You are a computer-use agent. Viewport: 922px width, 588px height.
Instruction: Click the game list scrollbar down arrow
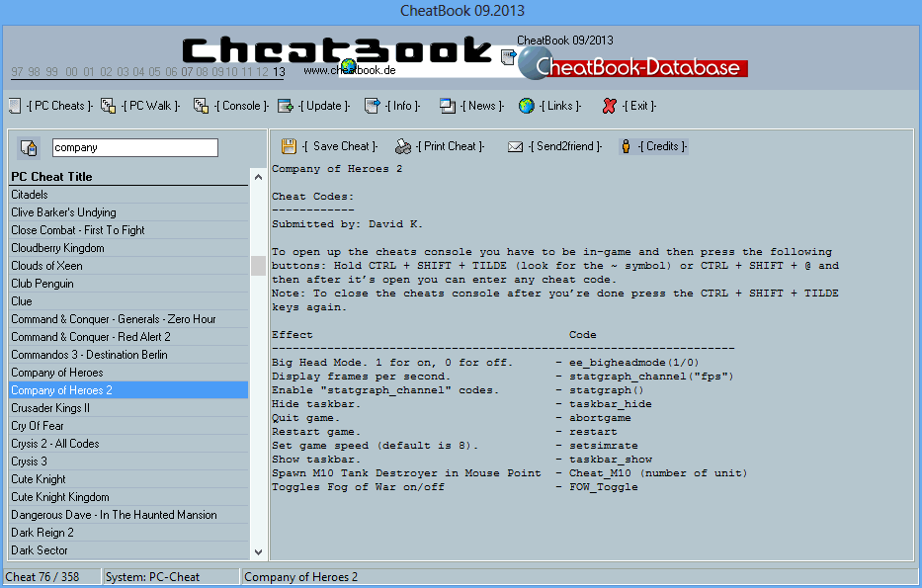pos(257,551)
